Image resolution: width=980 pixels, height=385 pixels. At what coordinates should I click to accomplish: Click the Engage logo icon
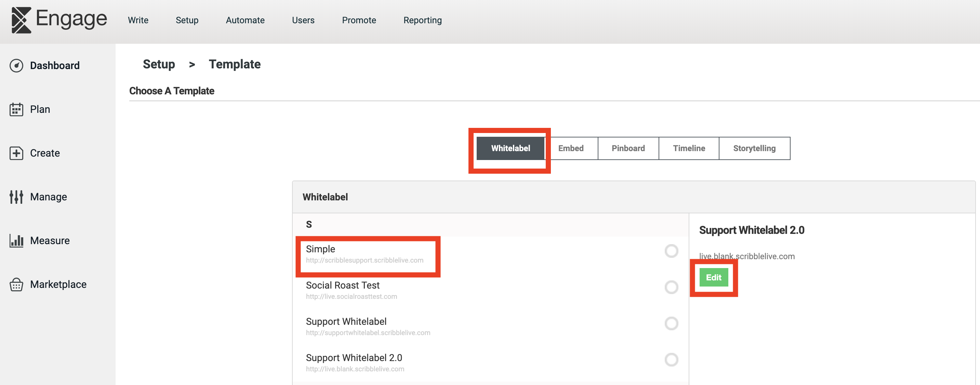[x=21, y=20]
